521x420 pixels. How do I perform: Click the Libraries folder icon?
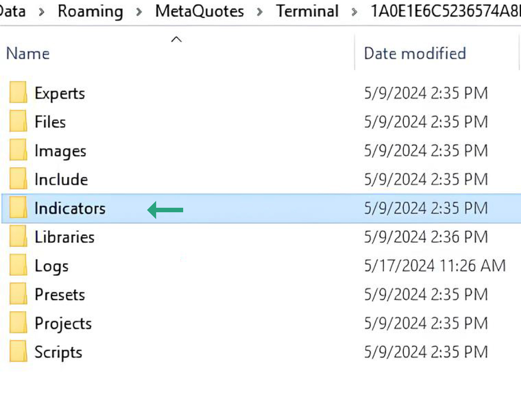(x=18, y=237)
